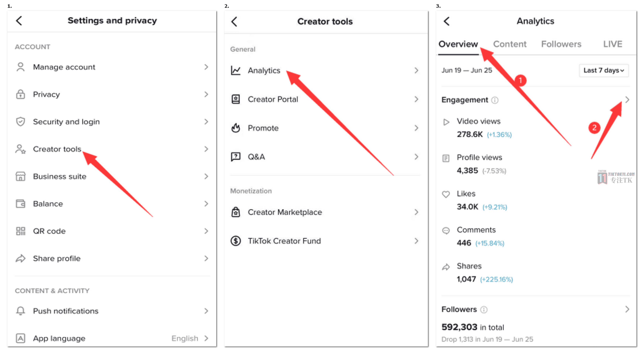Click the Shares arrow icon
Screen dimensions: 644x354
click(446, 267)
